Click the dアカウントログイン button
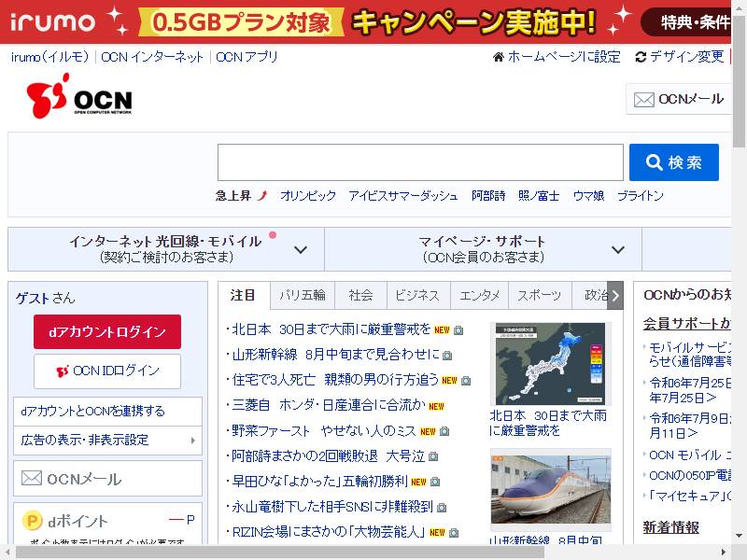This screenshot has width=747, height=560. click(x=107, y=331)
